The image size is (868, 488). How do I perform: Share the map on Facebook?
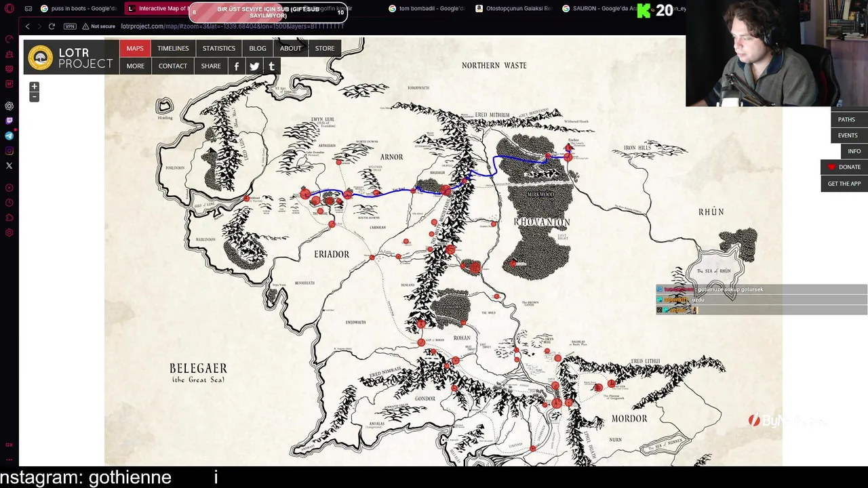(236, 66)
